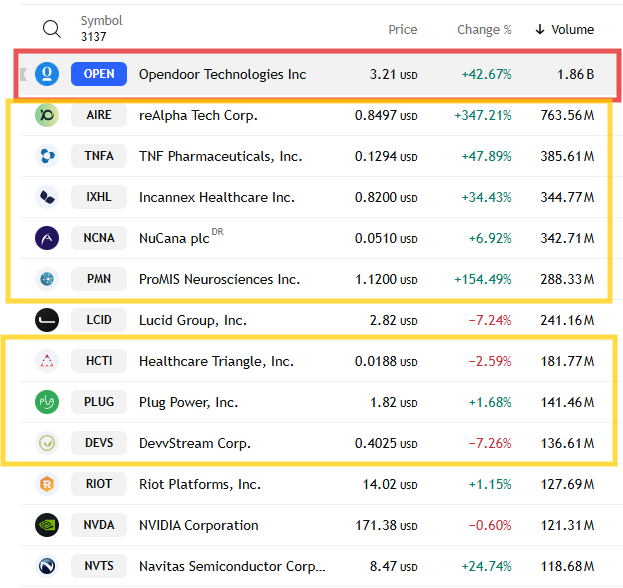Open the reAlpha Tech Corp. link
Screen dimensions: 623x588
(198, 115)
